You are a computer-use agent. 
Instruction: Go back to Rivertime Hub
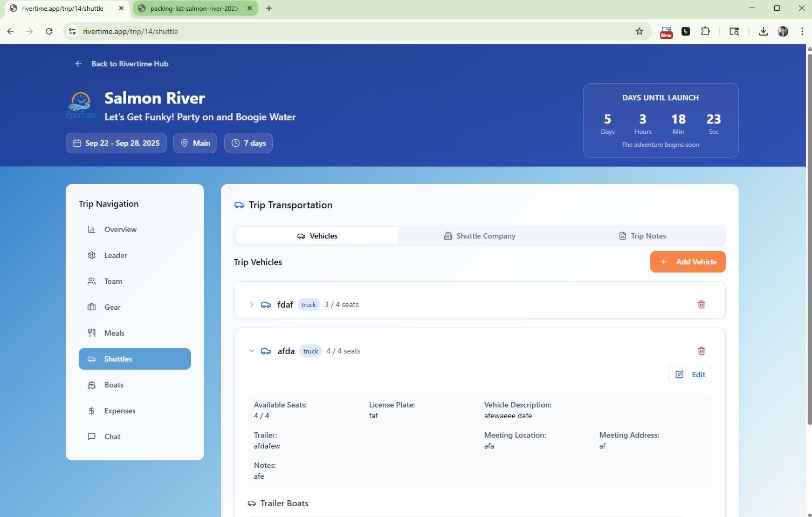tap(122, 64)
